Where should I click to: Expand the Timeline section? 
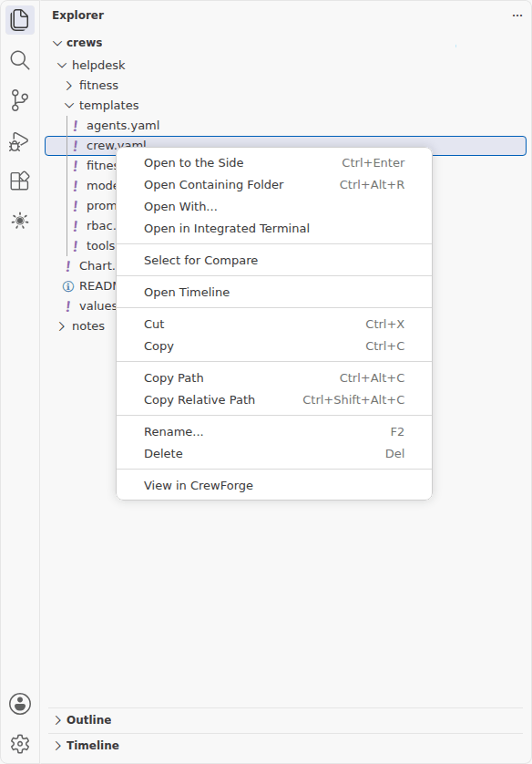[58, 746]
